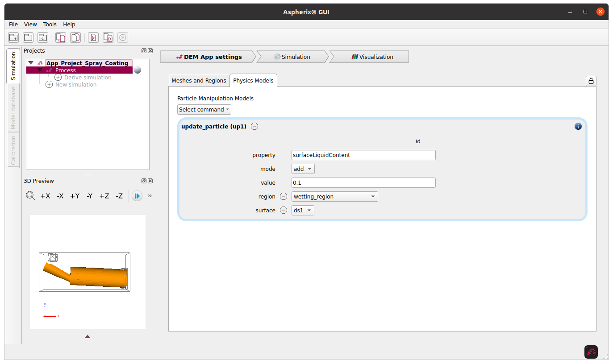Image resolution: width=613 pixels, height=364 pixels.
Task: Click the run simulation document icon
Action: pyautogui.click(x=93, y=37)
